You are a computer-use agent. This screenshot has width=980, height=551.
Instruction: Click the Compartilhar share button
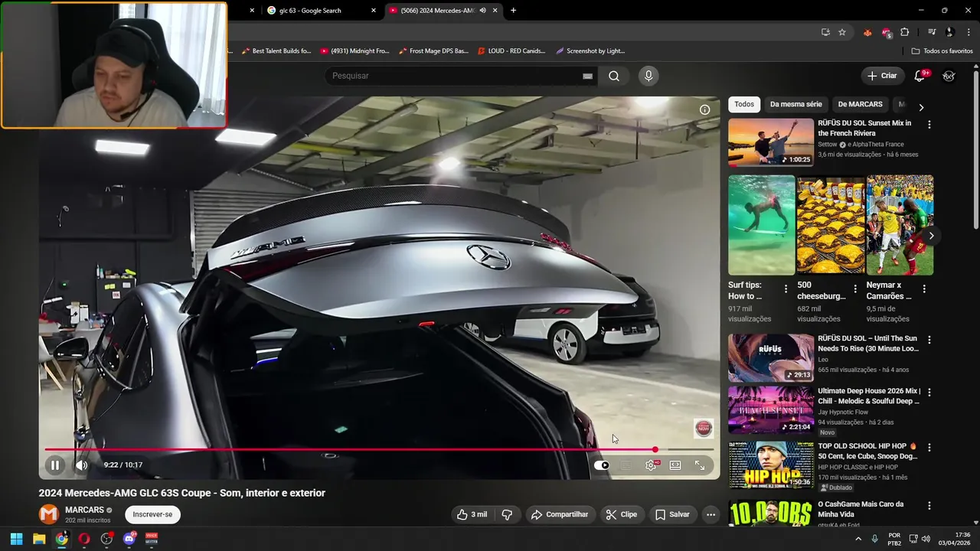tap(560, 514)
